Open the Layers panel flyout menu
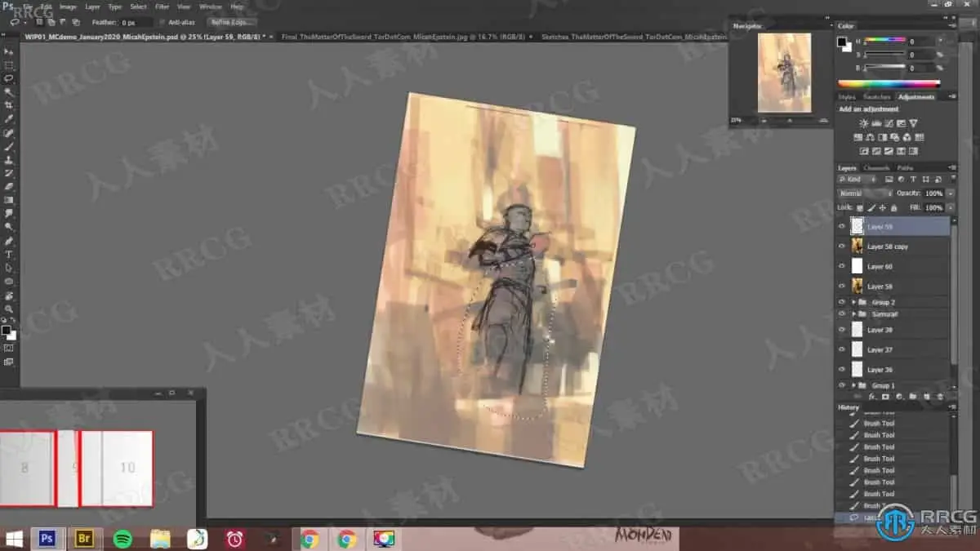The image size is (980, 551). pyautogui.click(x=951, y=167)
